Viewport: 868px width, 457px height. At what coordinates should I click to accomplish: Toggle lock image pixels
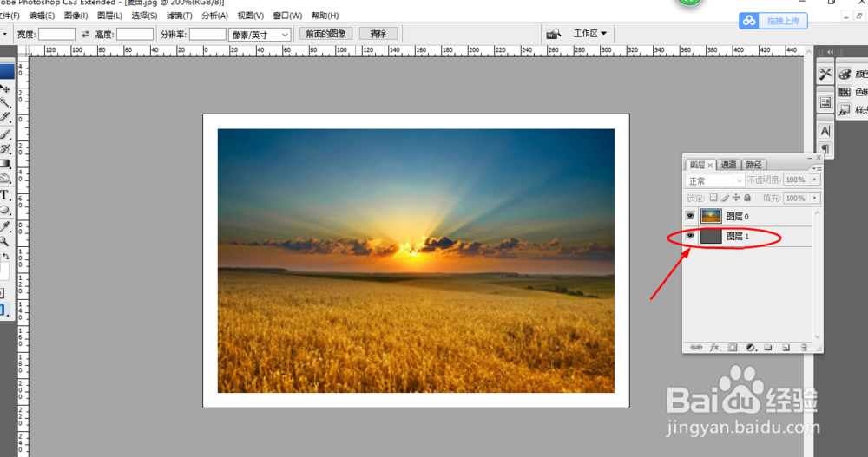coord(725,198)
